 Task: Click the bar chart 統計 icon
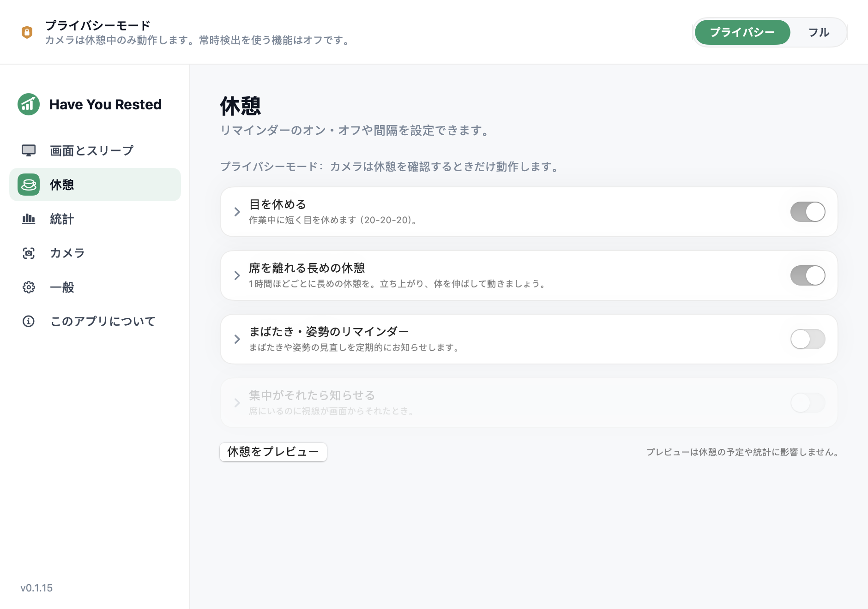click(29, 219)
